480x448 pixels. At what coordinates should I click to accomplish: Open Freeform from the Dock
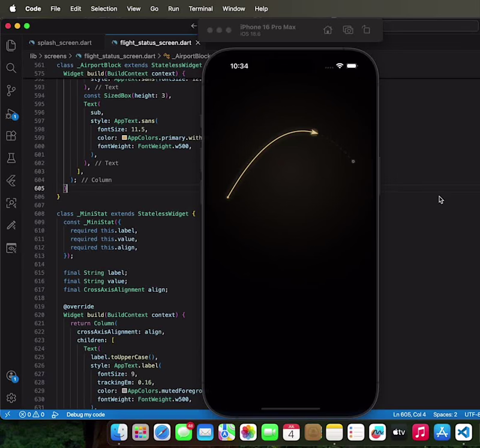pyautogui.click(x=377, y=432)
